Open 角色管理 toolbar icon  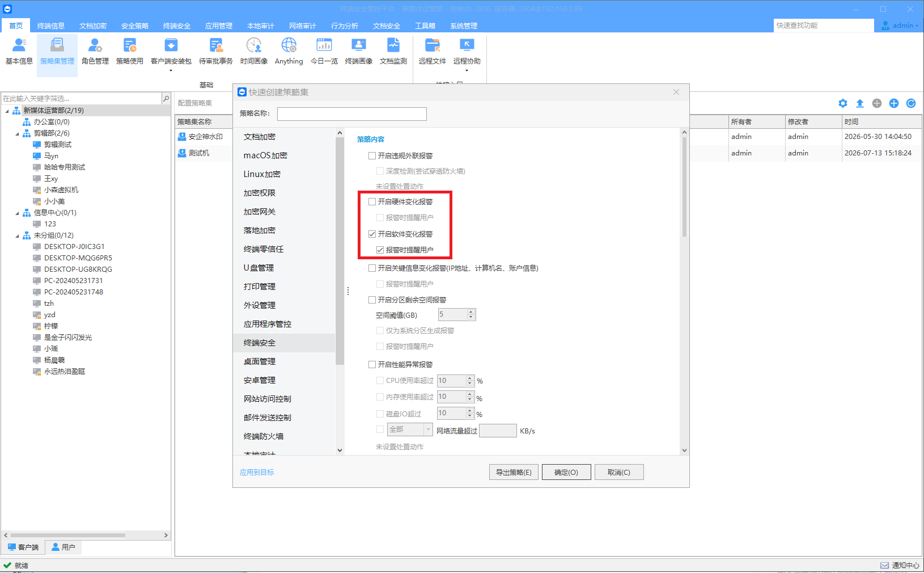[95, 52]
